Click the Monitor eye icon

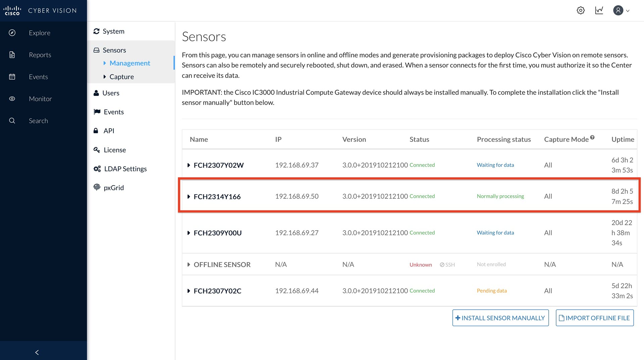12,99
